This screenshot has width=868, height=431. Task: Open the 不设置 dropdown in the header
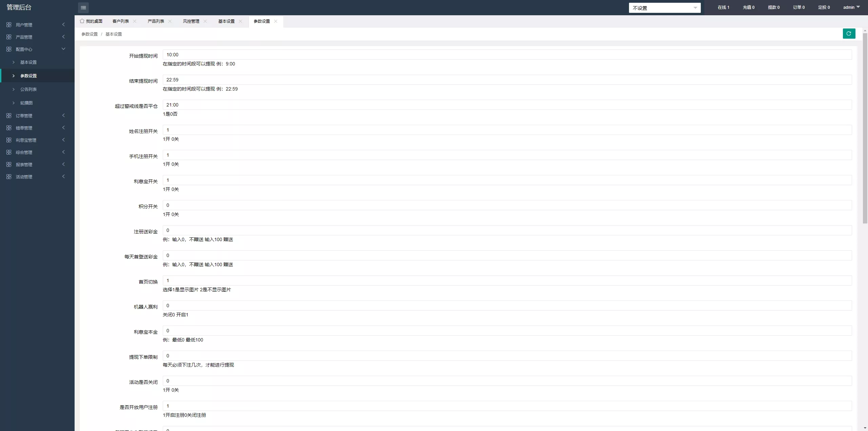point(665,8)
